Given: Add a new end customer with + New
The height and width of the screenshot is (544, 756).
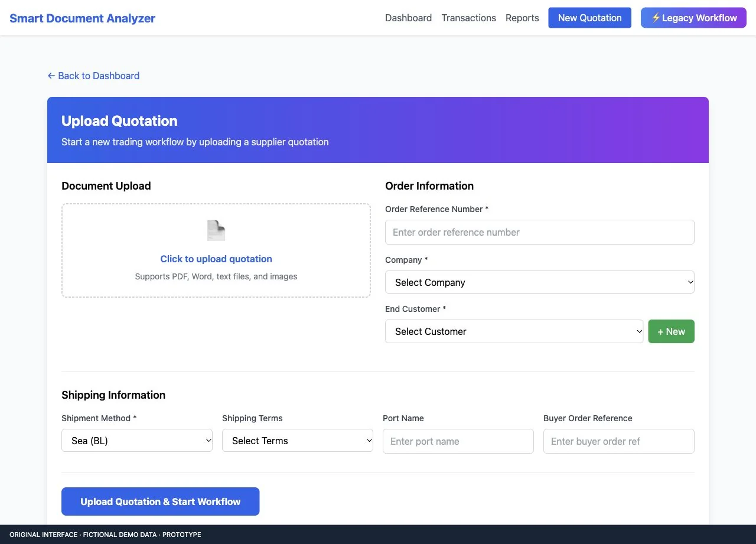Looking at the screenshot, I should (672, 331).
